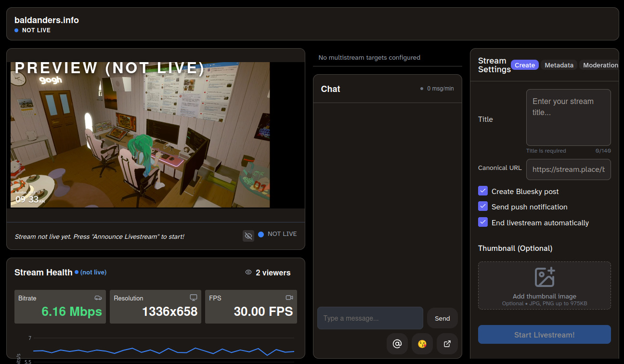Uncheck End livestream automatically
624x364 pixels.
click(x=483, y=222)
